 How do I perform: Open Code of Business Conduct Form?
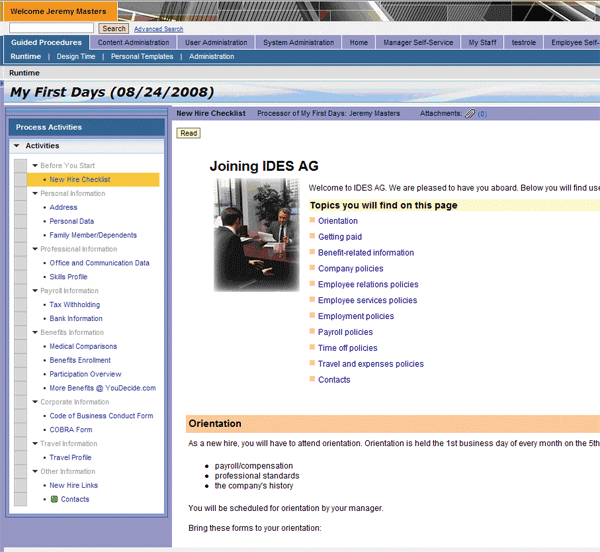pos(101,416)
